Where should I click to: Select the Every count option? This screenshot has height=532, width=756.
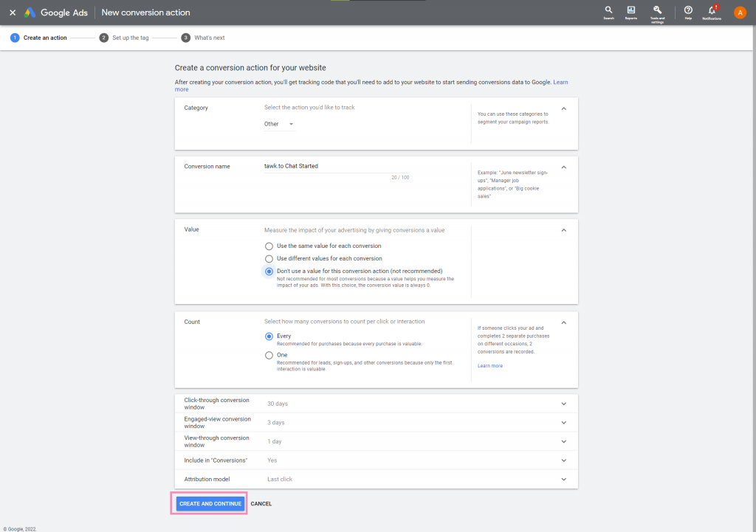[x=269, y=336]
